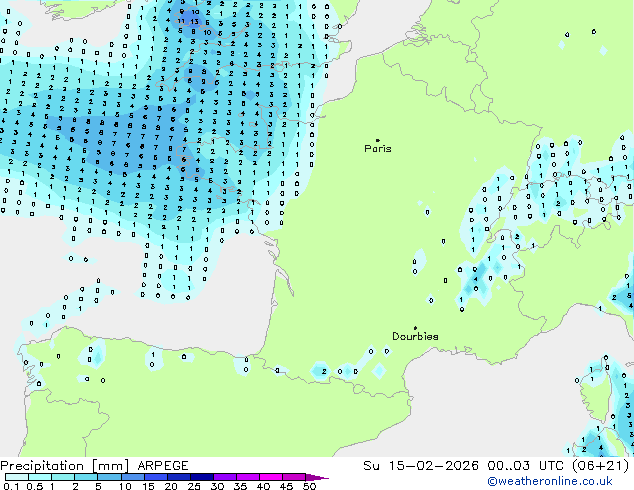The width and height of the screenshot is (634, 490).
Task: Click the legend value label '50'
Action: pyautogui.click(x=310, y=486)
